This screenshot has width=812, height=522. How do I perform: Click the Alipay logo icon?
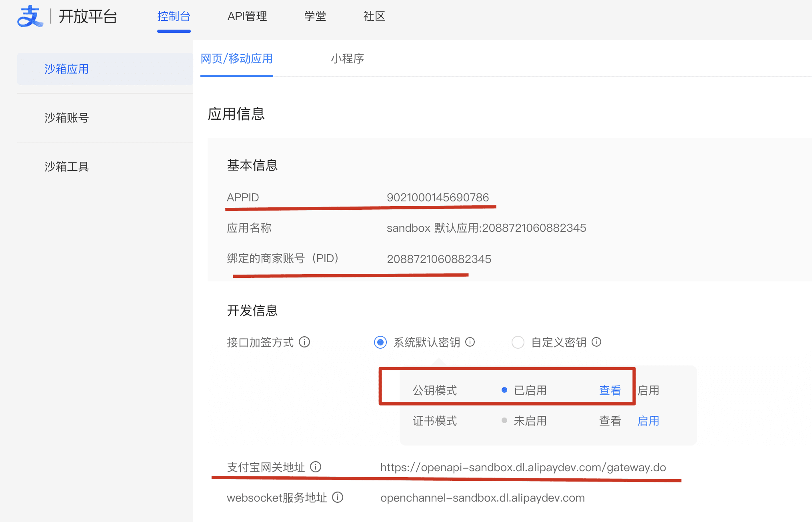tap(30, 16)
